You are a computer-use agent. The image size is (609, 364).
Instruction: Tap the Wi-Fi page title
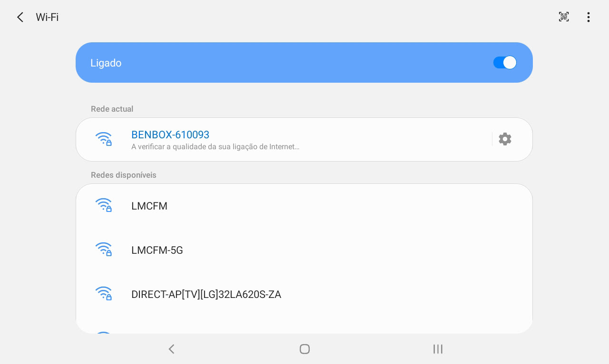(x=47, y=17)
